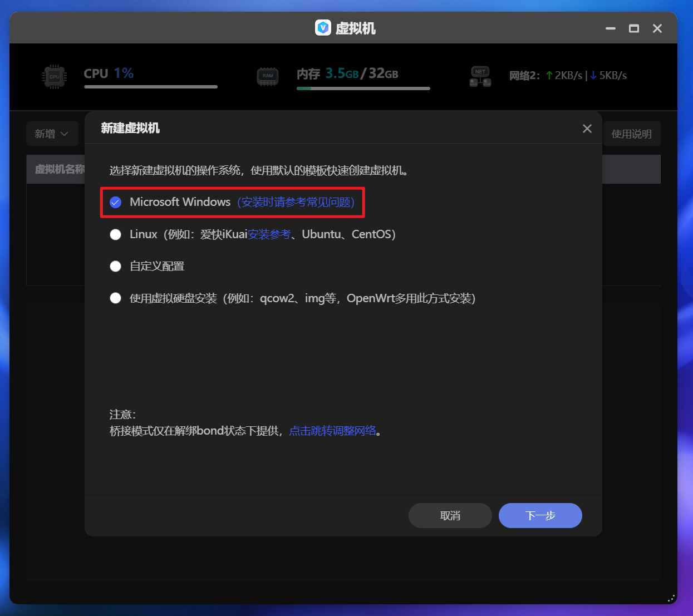
Task: Choose the 自定义配置 radio option
Action: (x=115, y=267)
